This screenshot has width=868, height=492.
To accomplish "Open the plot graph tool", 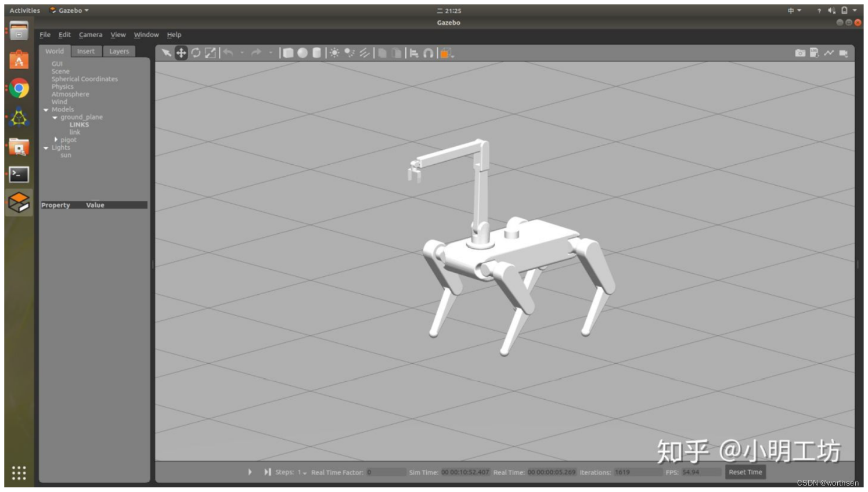I will point(829,53).
